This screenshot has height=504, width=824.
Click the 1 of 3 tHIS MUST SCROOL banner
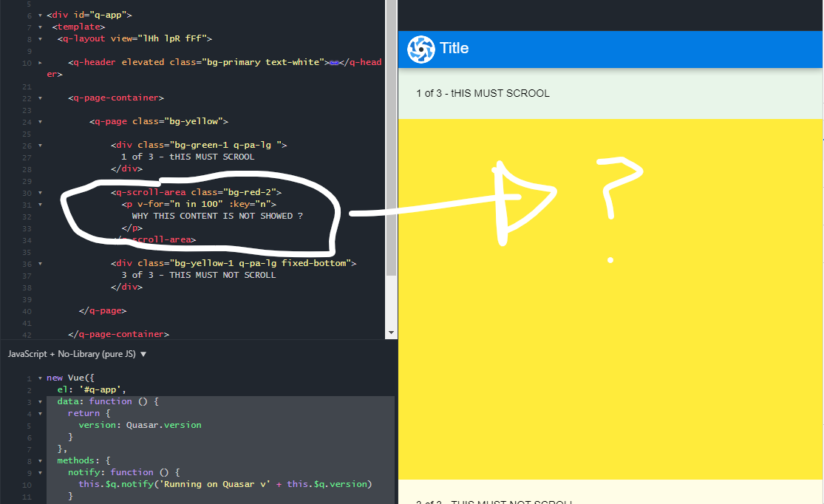click(484, 93)
